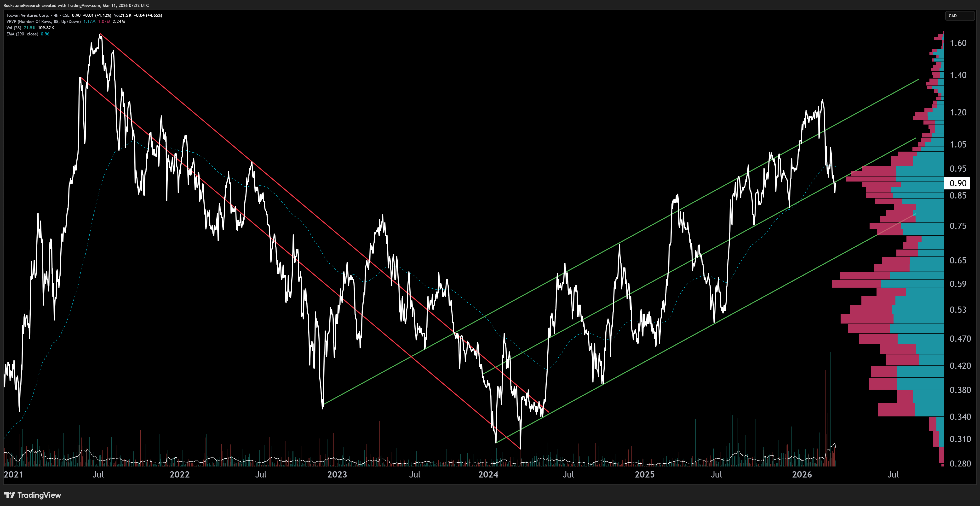Click the 2024 label on time axis
The image size is (980, 506).
(488, 474)
